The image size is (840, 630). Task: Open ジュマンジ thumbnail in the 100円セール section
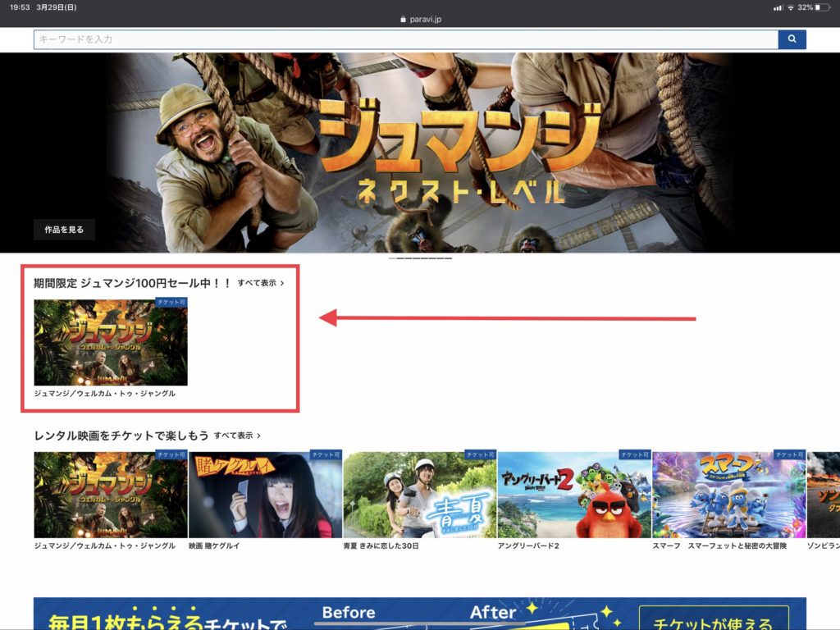tap(111, 342)
